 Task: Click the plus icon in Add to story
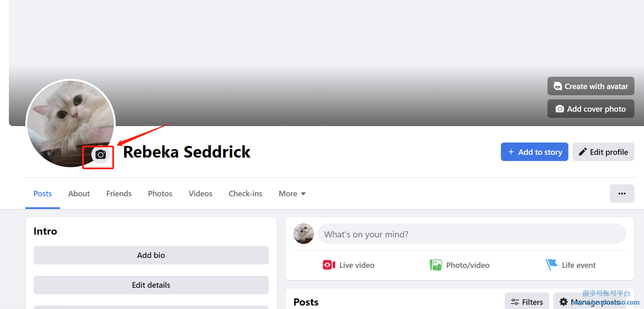tap(511, 152)
